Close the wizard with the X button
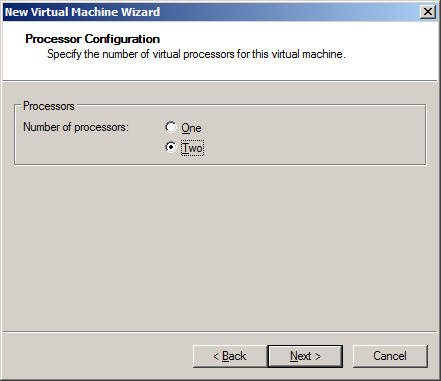The height and width of the screenshot is (381, 441). click(x=428, y=12)
